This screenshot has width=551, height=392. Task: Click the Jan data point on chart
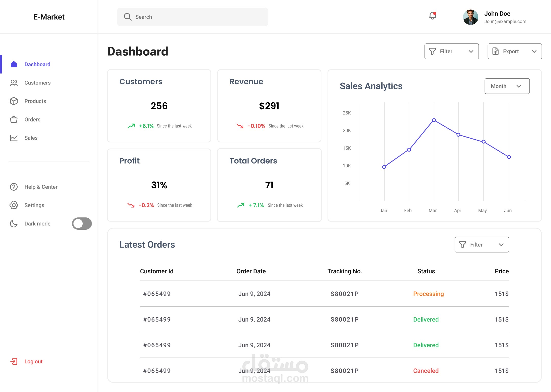click(384, 167)
